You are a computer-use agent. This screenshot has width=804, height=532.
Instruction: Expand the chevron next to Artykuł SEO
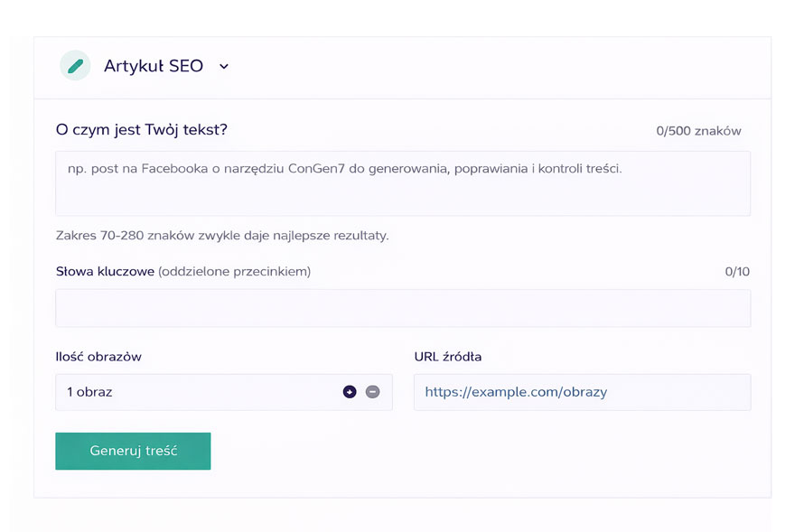point(224,66)
